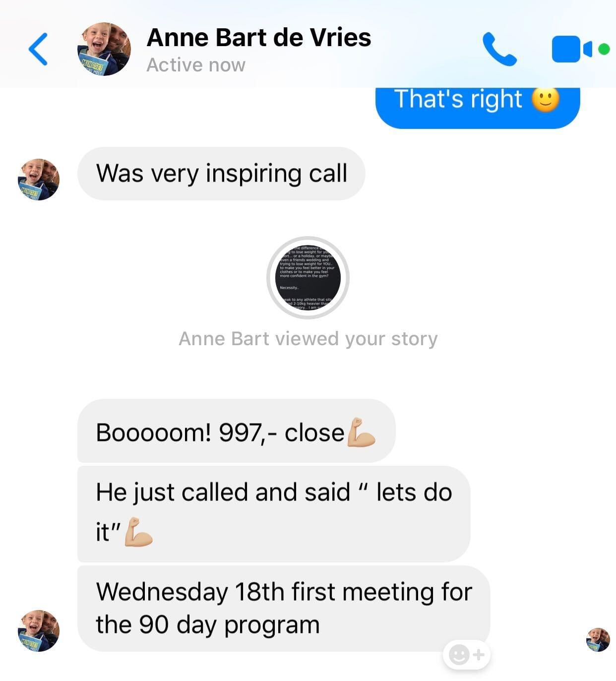
Task: Select the 'He just called and said' message
Action: coord(274,514)
